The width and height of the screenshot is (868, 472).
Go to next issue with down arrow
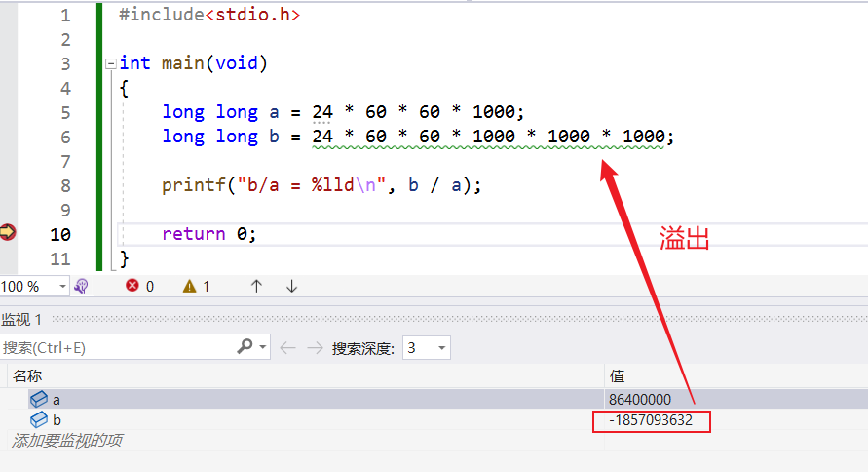pos(291,287)
